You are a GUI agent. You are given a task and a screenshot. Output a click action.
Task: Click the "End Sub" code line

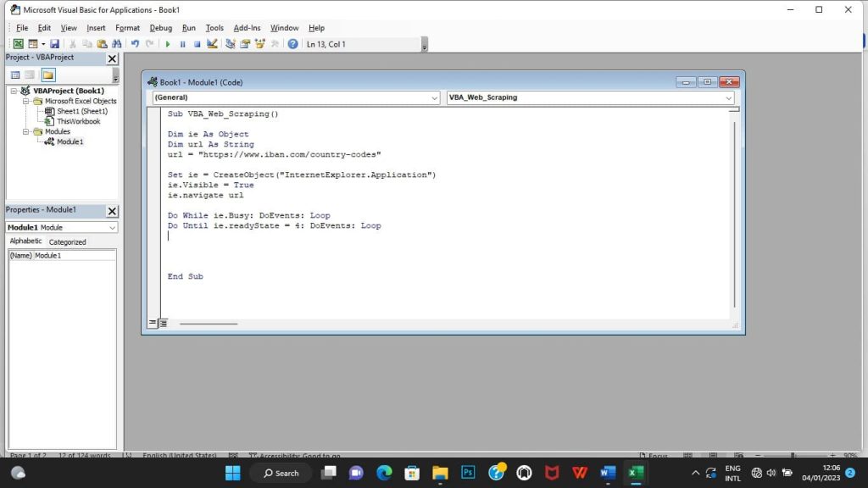[x=186, y=277]
